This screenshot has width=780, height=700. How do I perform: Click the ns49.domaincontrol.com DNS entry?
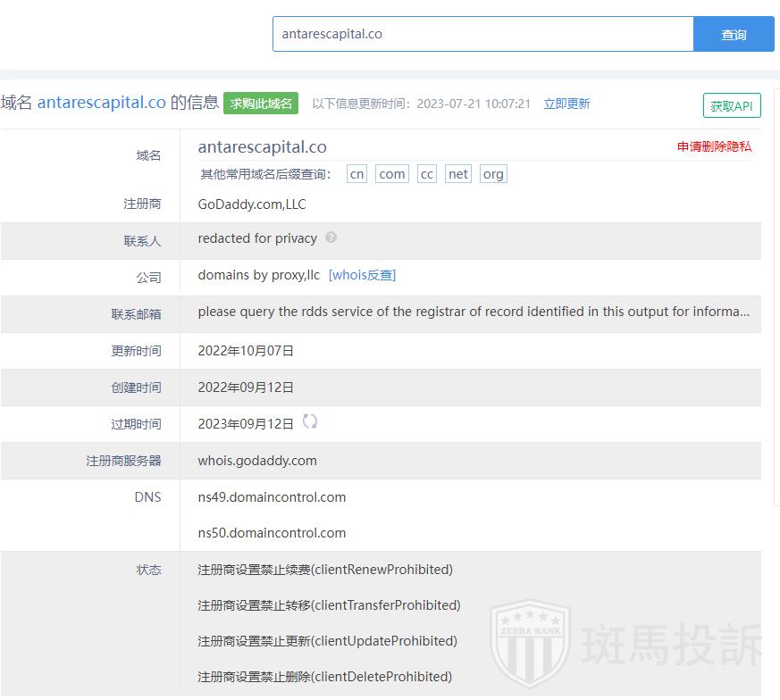pyautogui.click(x=272, y=497)
